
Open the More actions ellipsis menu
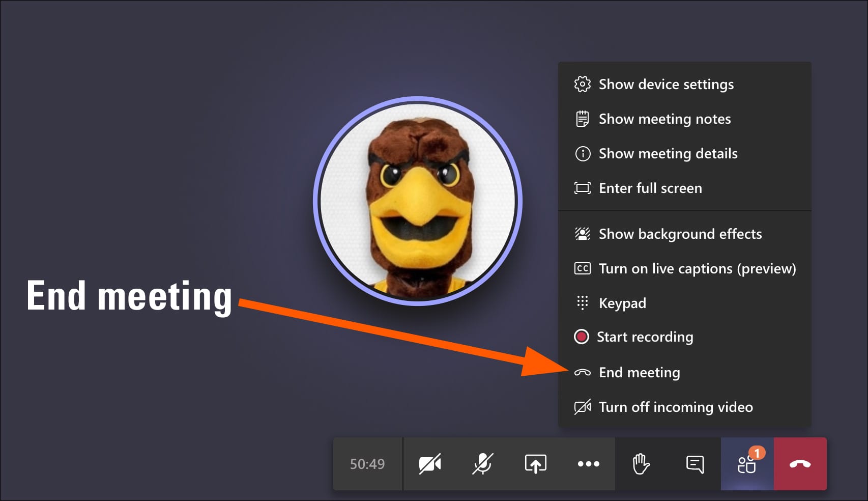click(588, 464)
